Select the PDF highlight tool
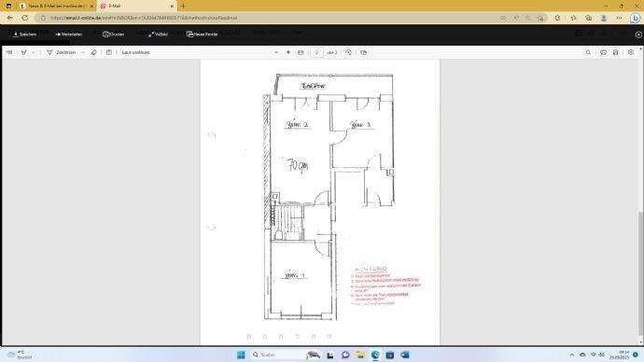This screenshot has width=644, height=362. coord(24,52)
